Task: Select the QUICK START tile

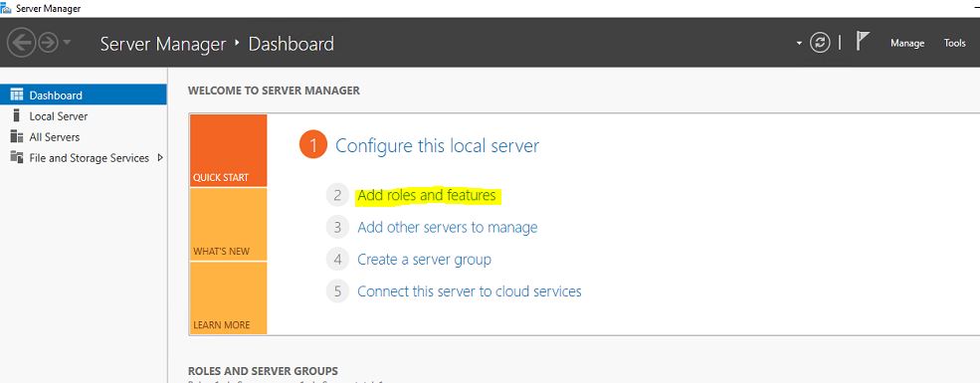Action: [228, 150]
